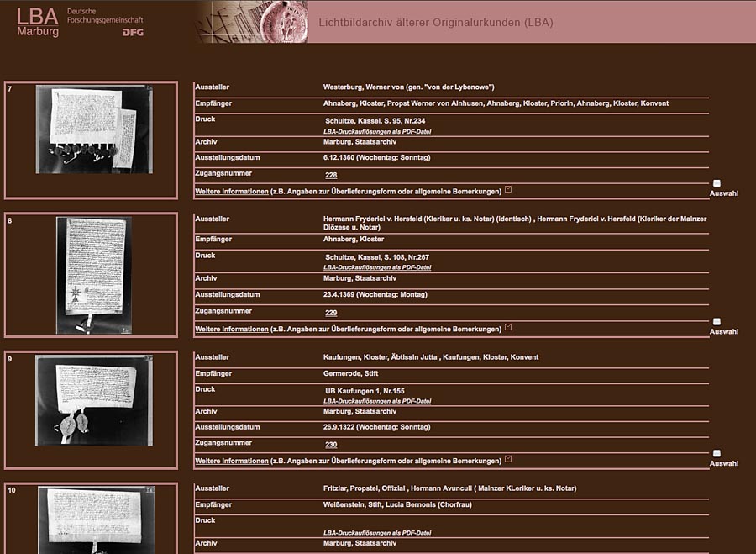The image size is (756, 554).
Task: Expand further info icon for Zugangsnummer 228 entry
Action: [x=508, y=190]
